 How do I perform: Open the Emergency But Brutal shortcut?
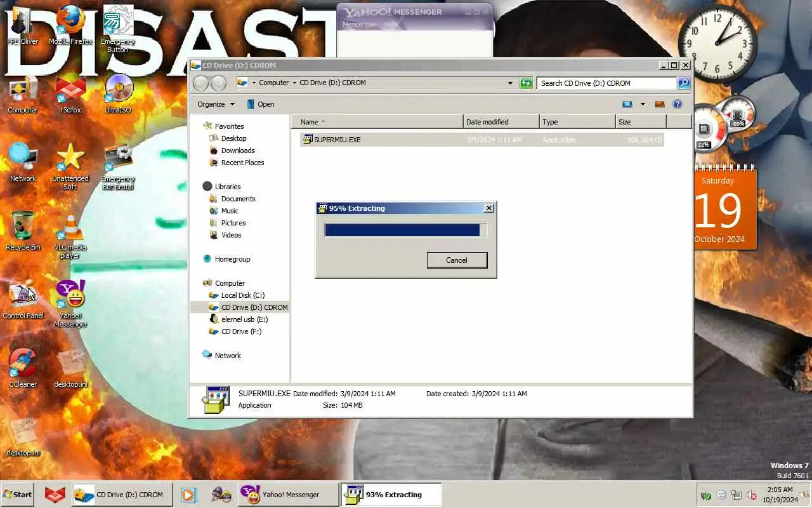click(118, 166)
